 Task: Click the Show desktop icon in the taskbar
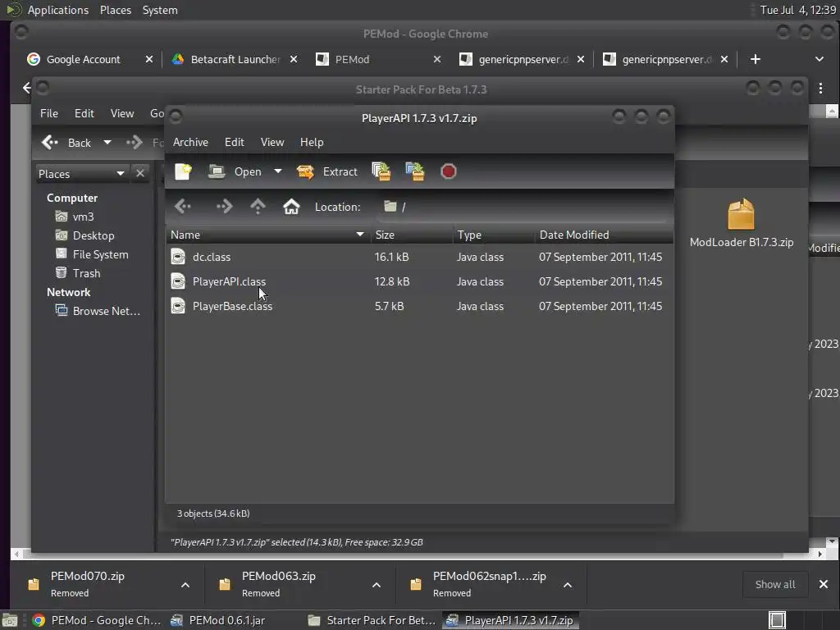click(10, 620)
